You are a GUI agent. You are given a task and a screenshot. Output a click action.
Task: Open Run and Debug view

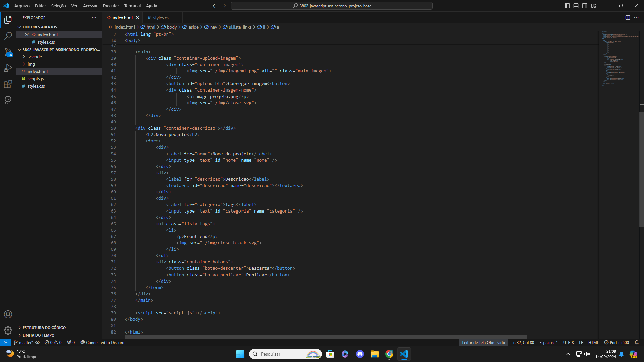point(8,68)
